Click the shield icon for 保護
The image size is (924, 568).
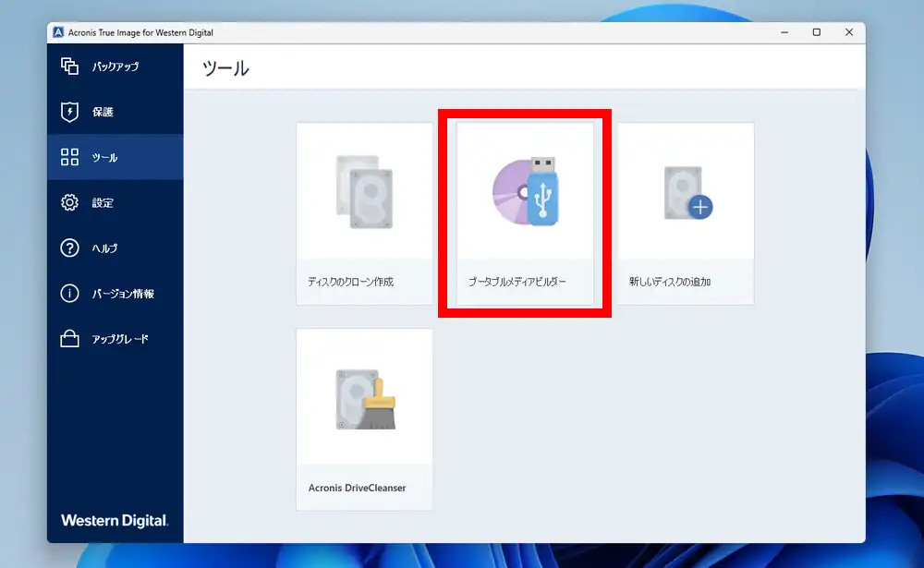pos(69,112)
